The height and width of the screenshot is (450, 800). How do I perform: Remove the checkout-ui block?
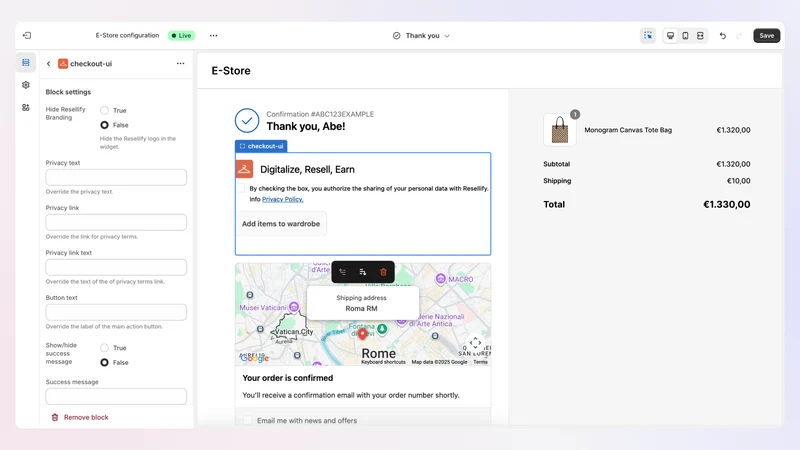tap(80, 417)
